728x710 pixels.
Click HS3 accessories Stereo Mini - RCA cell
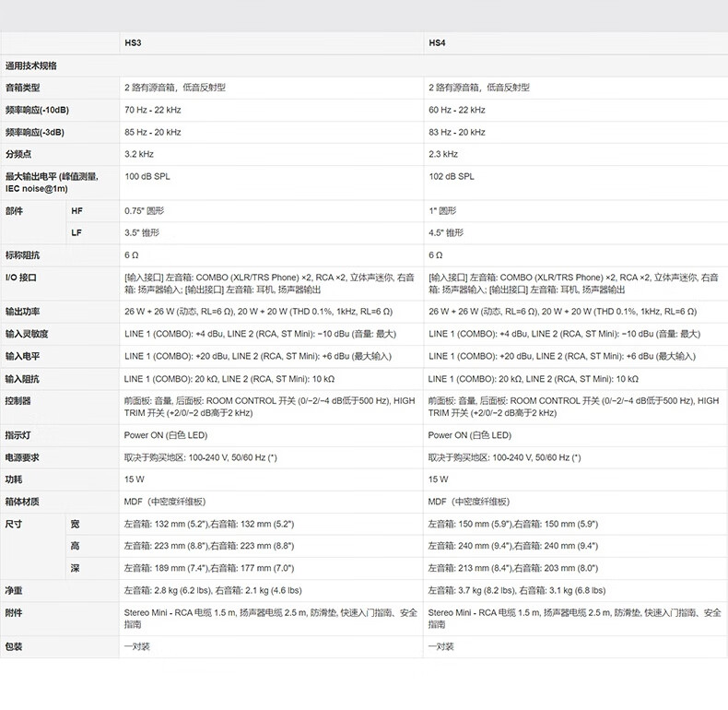[x=271, y=619]
